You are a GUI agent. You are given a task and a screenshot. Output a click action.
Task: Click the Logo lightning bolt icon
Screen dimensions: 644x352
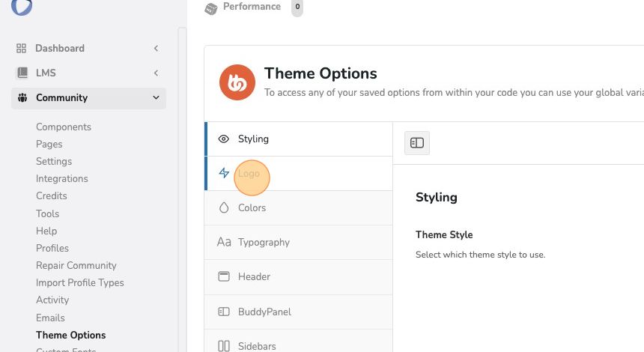pyautogui.click(x=224, y=173)
